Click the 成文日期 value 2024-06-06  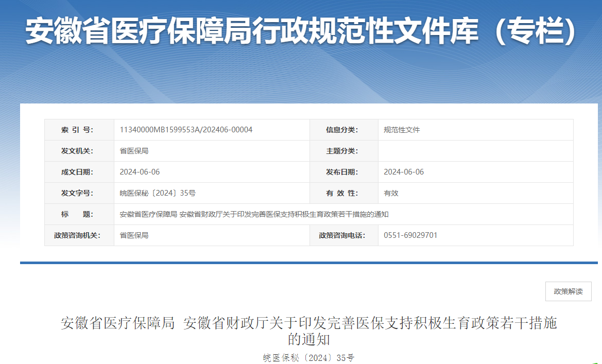pyautogui.click(x=140, y=172)
